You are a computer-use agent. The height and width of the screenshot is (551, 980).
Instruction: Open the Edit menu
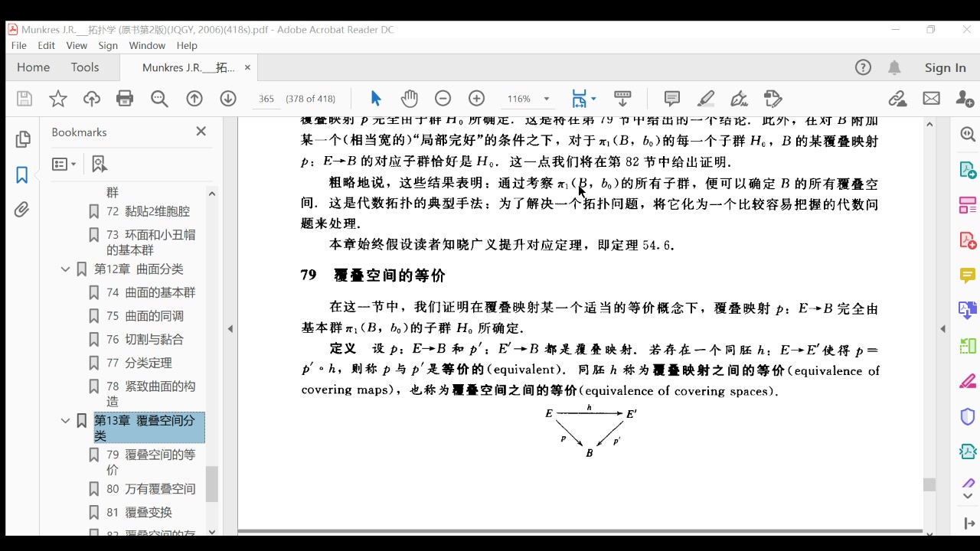coord(46,46)
